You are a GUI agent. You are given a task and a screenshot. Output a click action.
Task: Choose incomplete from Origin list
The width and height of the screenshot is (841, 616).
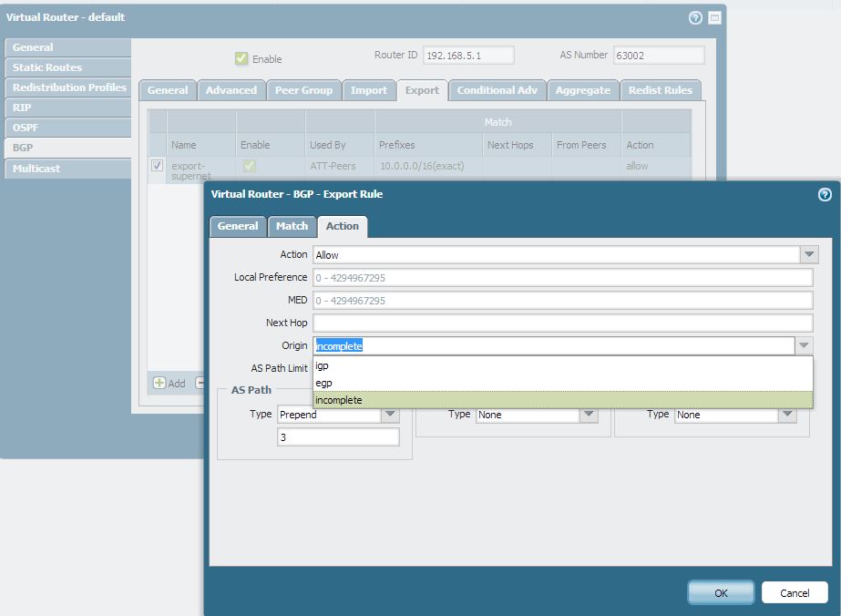[562, 400]
